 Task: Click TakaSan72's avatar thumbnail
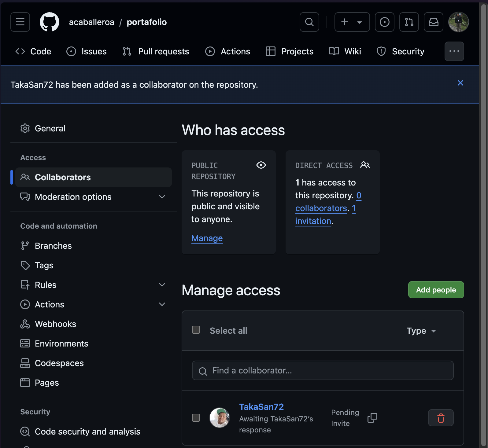click(x=220, y=418)
